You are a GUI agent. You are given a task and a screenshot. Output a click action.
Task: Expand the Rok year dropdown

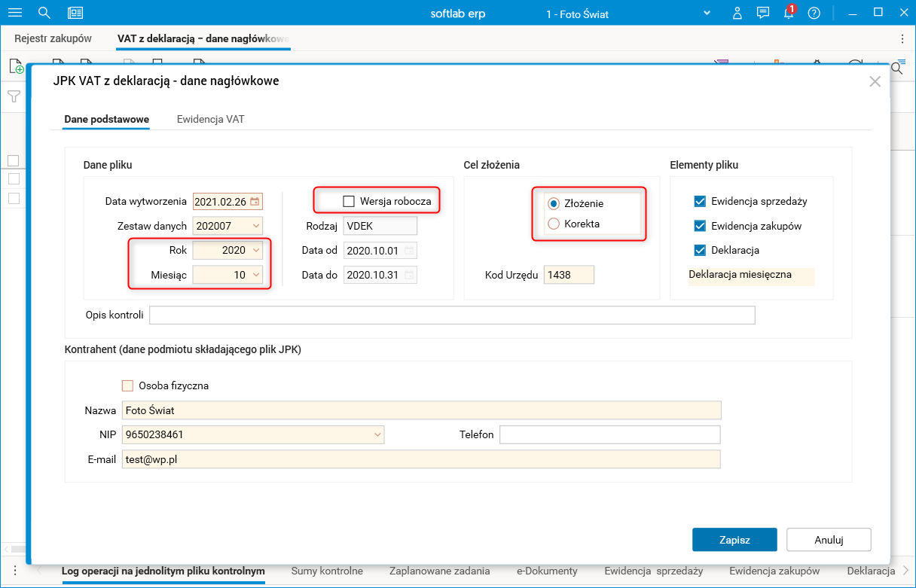point(256,250)
